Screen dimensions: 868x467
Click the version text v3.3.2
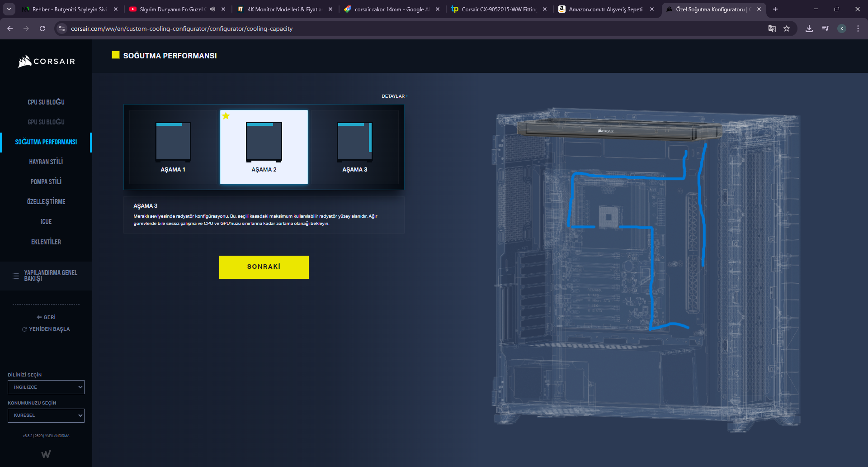click(x=46, y=436)
